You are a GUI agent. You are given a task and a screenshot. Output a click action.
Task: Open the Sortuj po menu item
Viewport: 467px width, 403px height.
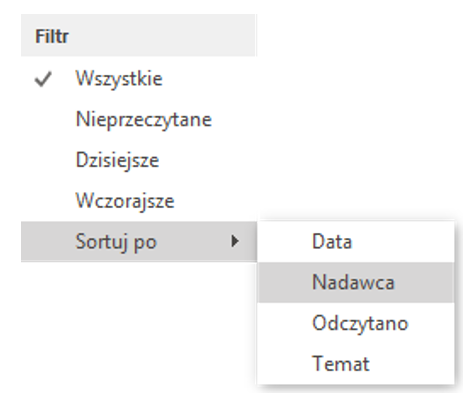pyautogui.click(x=139, y=242)
